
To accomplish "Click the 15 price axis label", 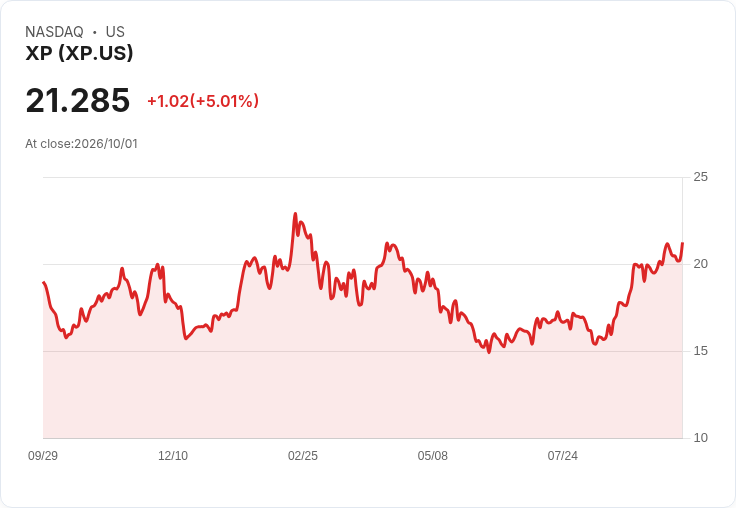I will (700, 351).
